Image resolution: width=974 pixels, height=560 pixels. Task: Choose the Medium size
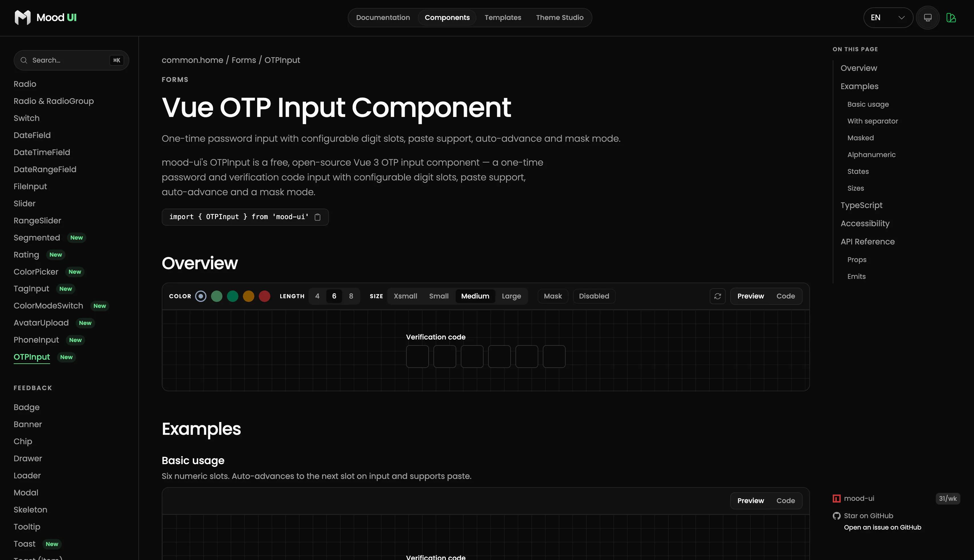(x=475, y=296)
